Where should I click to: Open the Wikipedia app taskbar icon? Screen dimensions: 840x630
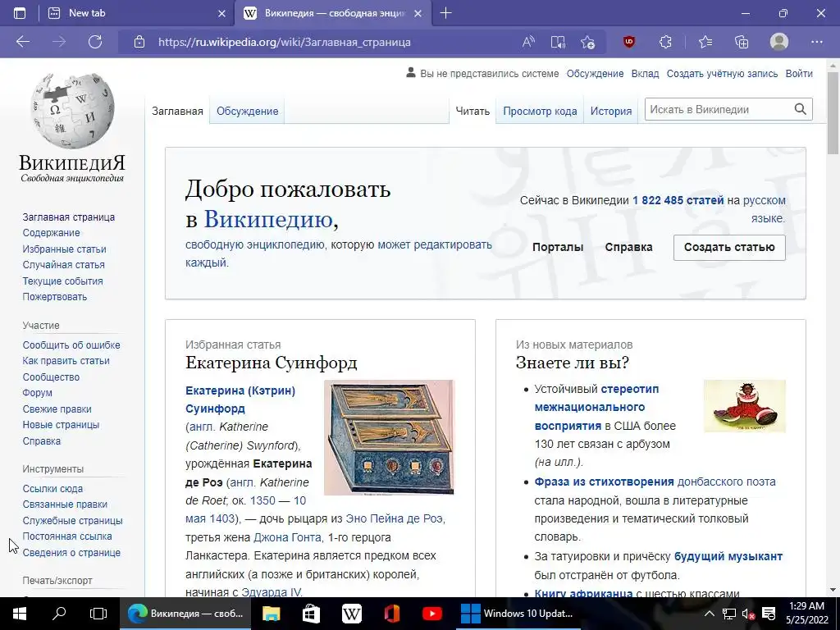pos(351,614)
